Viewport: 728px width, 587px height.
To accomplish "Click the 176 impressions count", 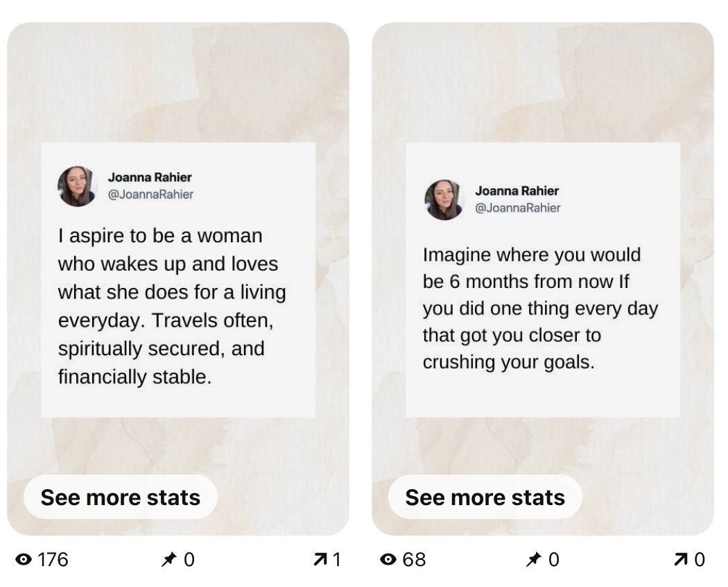I will point(53,559).
